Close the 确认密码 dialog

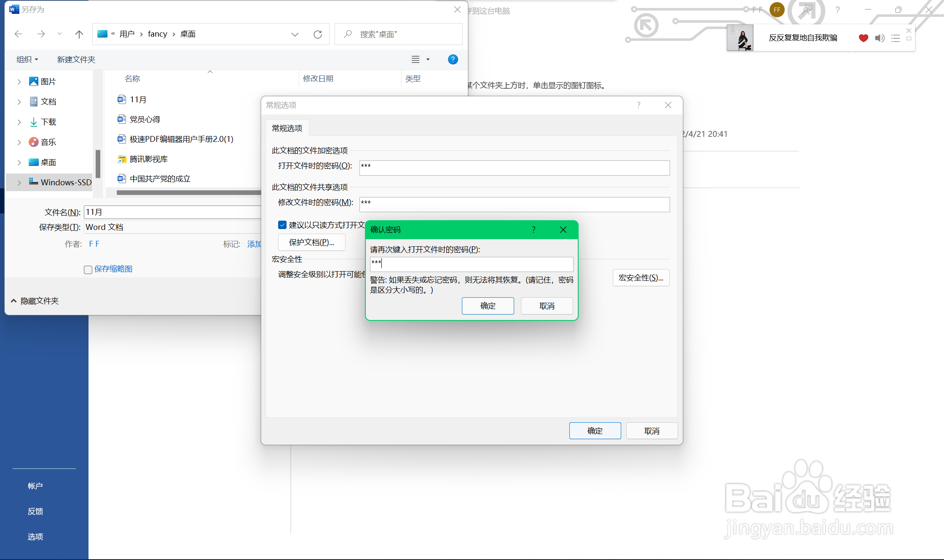[563, 229]
